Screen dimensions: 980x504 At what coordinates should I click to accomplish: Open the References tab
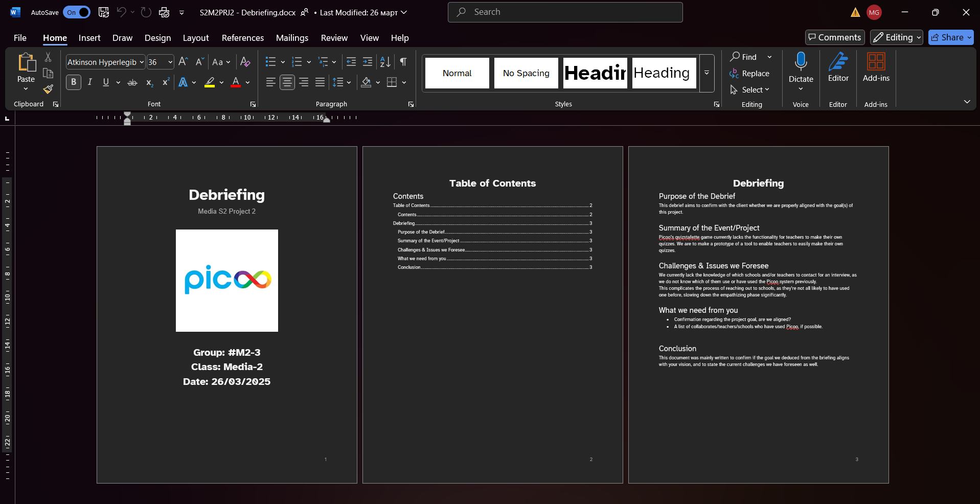click(242, 38)
